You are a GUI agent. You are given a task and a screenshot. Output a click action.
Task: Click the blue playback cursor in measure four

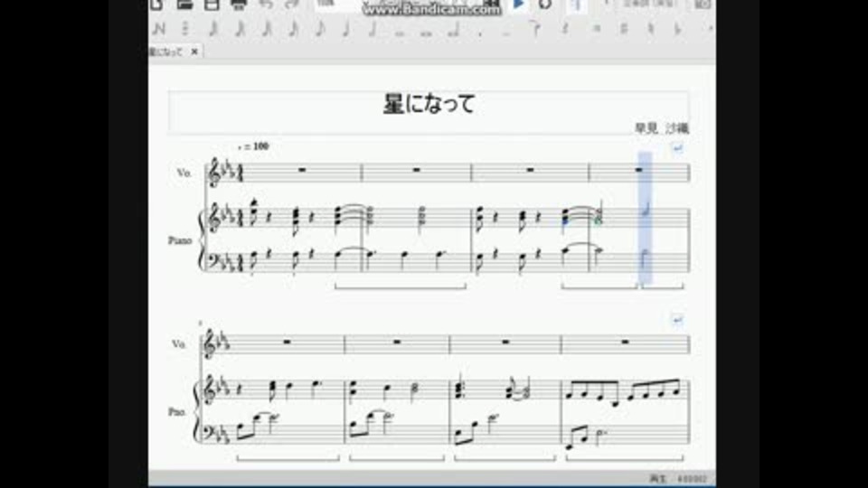pyautogui.click(x=645, y=218)
